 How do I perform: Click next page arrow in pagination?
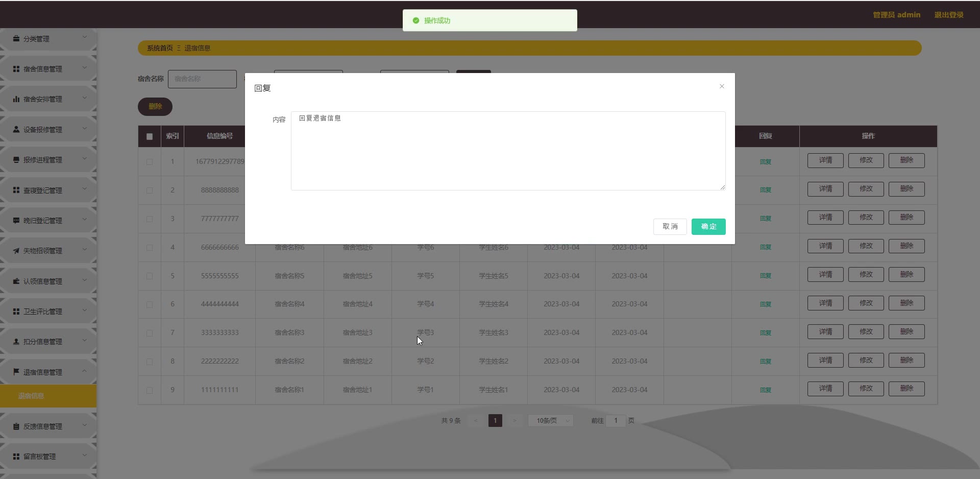point(514,421)
